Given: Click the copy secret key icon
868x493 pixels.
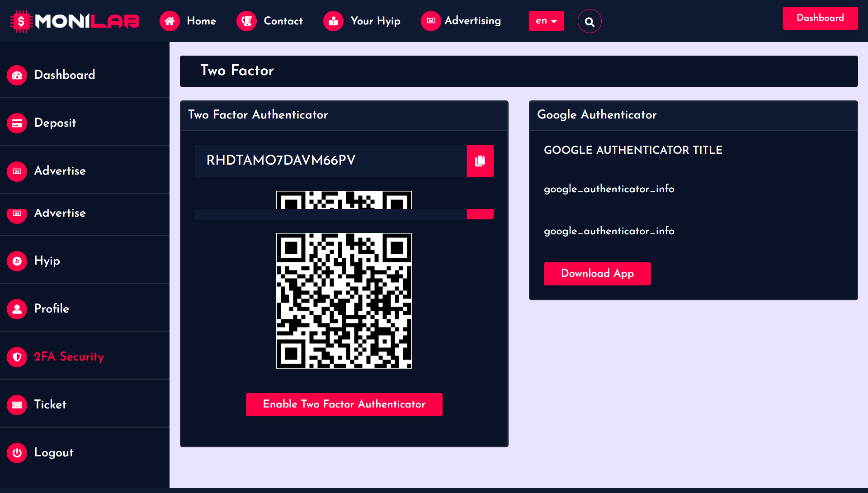Looking at the screenshot, I should pos(480,161).
